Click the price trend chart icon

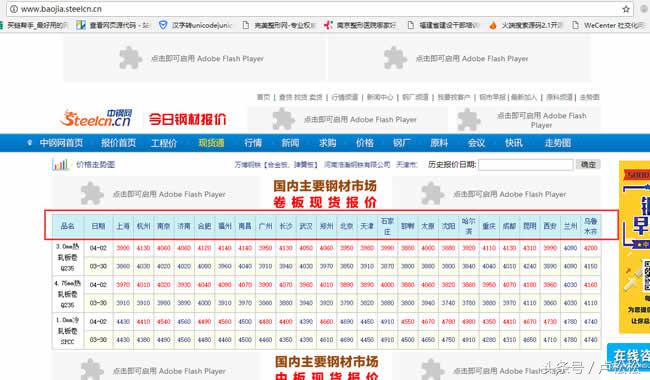coord(61,165)
